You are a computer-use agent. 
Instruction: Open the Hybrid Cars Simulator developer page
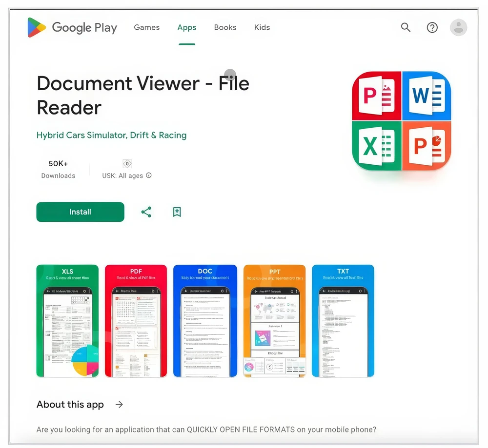coord(111,135)
